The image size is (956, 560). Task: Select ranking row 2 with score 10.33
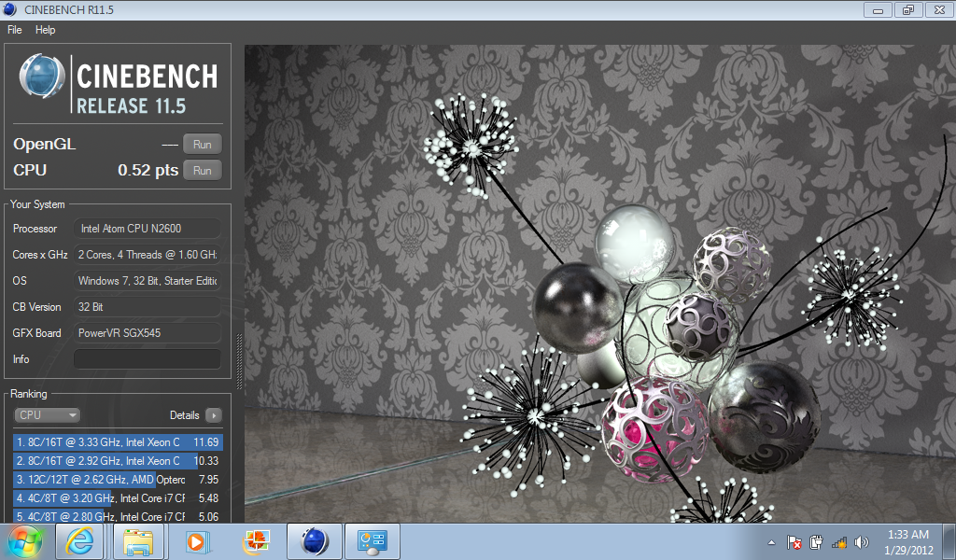[118, 461]
